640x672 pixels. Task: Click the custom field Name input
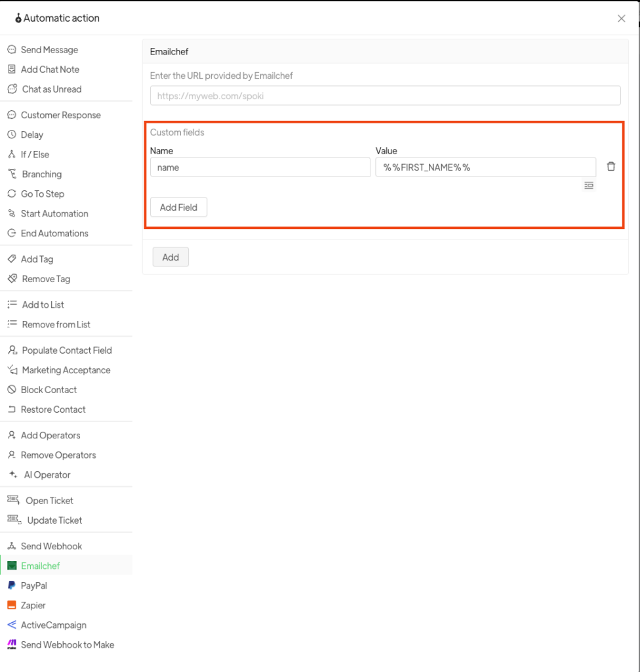[260, 167]
